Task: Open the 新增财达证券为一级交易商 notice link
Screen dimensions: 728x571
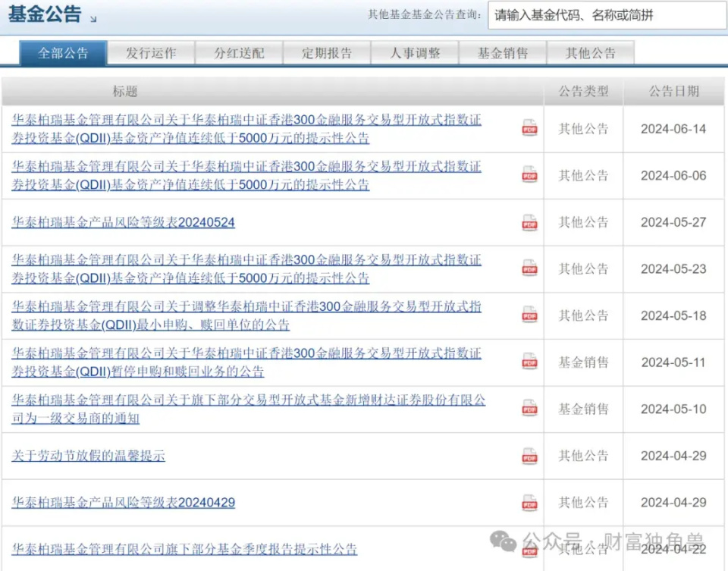Action: 249,409
